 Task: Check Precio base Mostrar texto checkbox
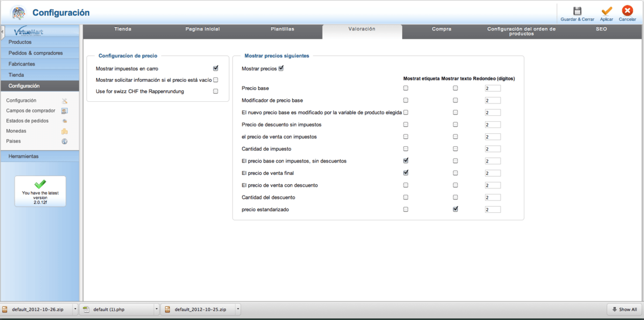[x=455, y=88]
